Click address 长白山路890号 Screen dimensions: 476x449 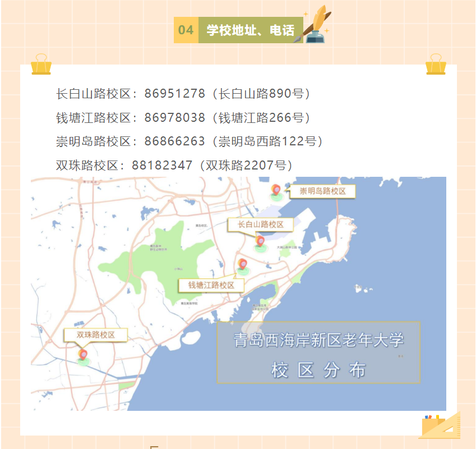point(261,94)
